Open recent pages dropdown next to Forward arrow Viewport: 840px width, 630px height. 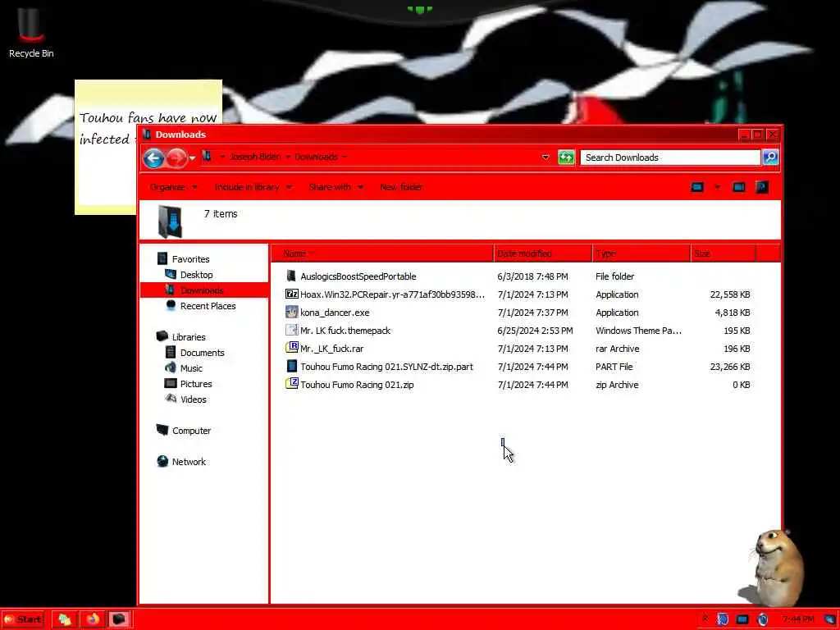point(192,158)
